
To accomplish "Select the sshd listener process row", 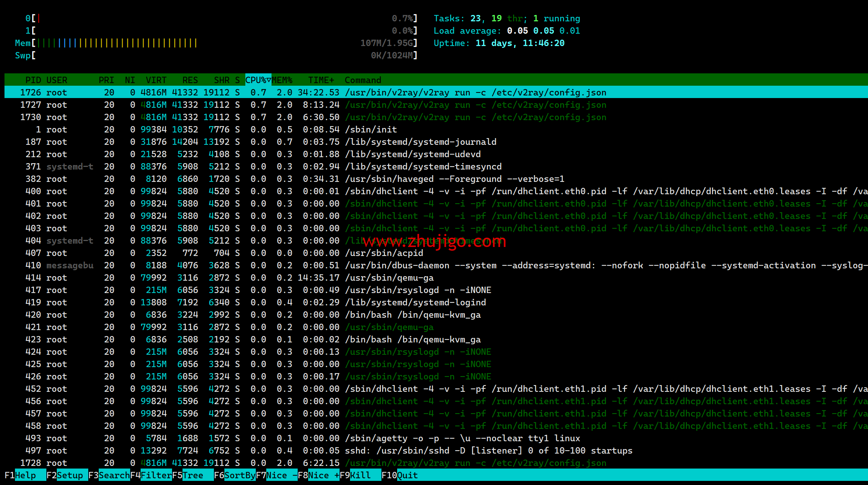I will (x=488, y=451).
